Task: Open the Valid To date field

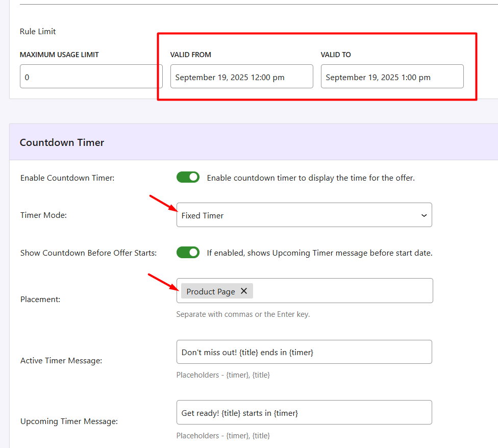Action: click(x=392, y=77)
